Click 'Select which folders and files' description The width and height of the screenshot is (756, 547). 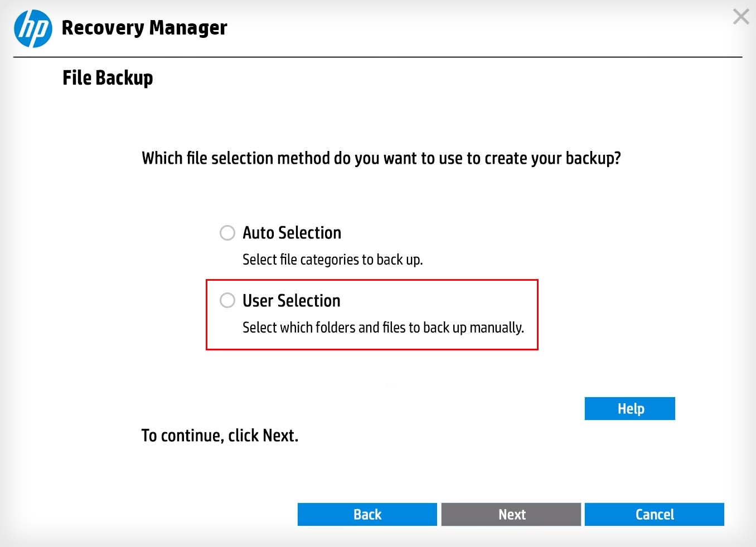point(384,328)
